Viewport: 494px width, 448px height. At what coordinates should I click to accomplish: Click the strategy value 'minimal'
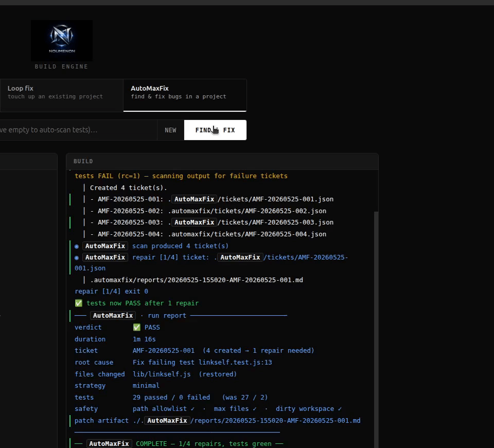[x=146, y=386]
